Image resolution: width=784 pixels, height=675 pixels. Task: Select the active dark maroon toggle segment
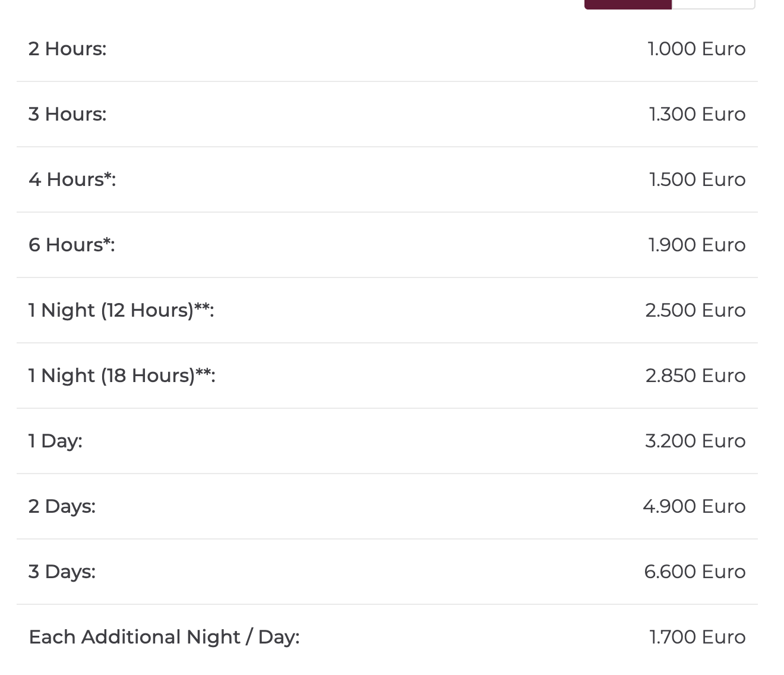coord(628,4)
